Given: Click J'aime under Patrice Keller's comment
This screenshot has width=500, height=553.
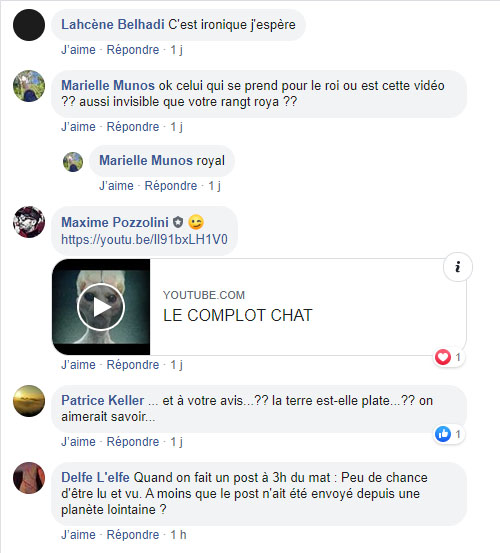Looking at the screenshot, I should coord(78,442).
